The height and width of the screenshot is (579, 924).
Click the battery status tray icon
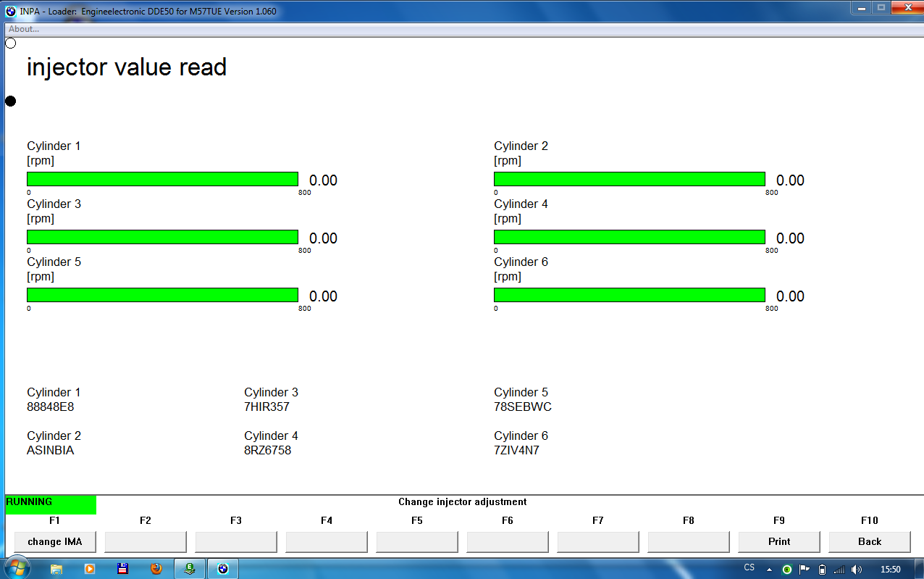(822, 569)
